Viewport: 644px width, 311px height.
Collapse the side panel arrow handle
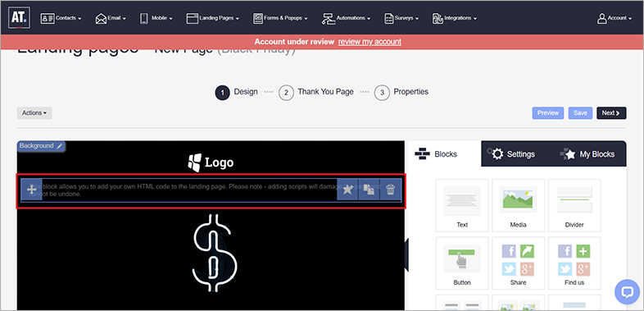pyautogui.click(x=406, y=255)
